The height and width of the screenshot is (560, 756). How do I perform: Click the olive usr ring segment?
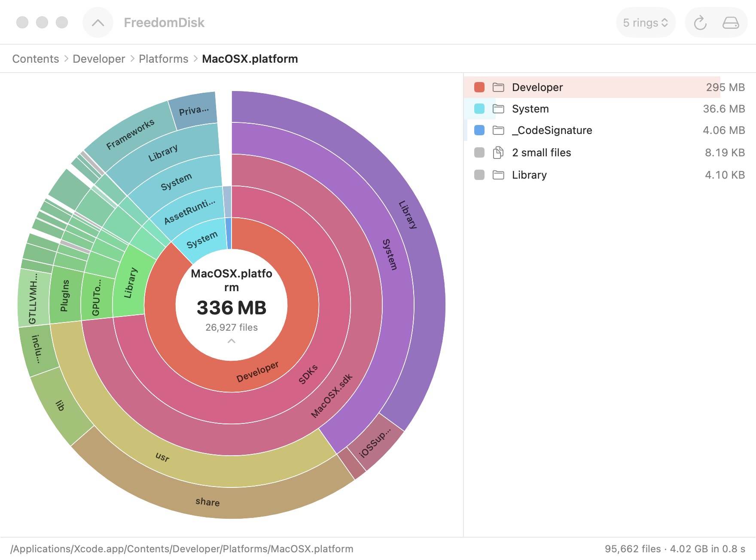click(x=162, y=457)
